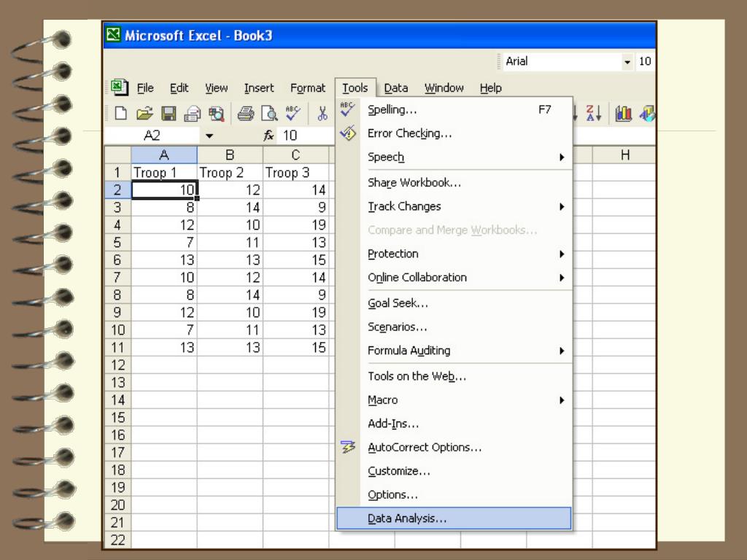Image resolution: width=747 pixels, height=560 pixels.
Task: Open Options… from Tools menu
Action: (x=454, y=495)
